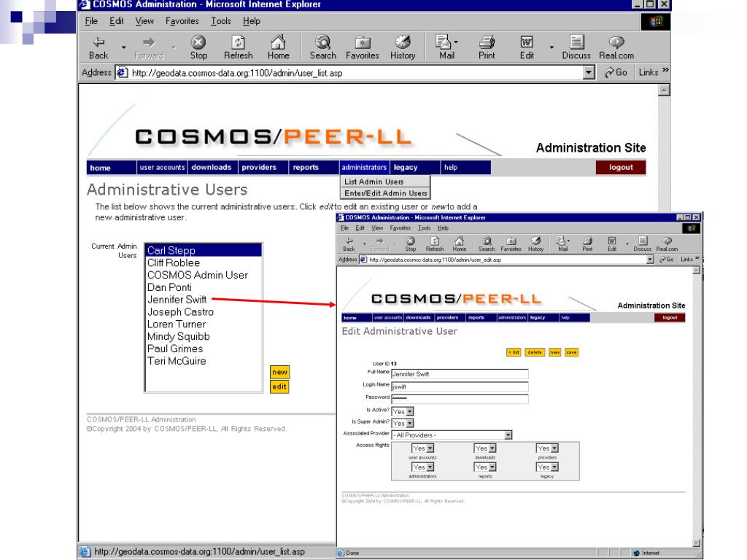747x560 pixels.
Task: Open Tools menu in main browser window
Action: [x=221, y=21]
